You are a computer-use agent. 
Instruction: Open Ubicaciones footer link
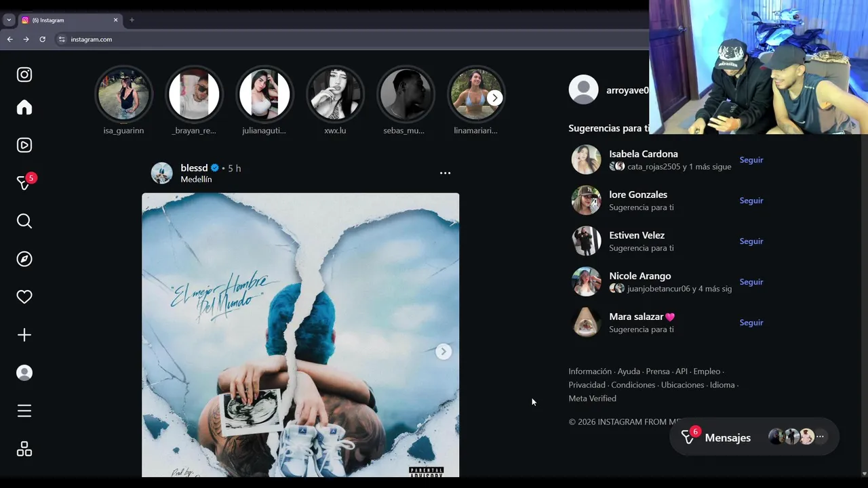683,385
